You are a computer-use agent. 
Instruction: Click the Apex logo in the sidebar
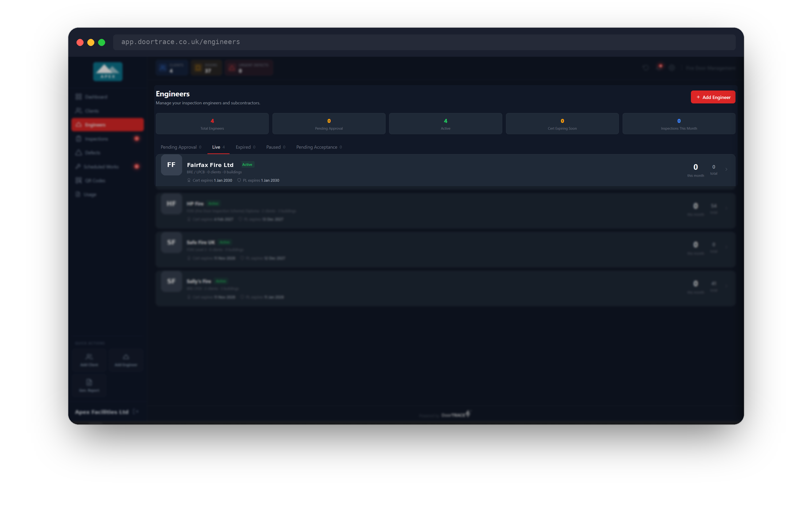coord(108,72)
